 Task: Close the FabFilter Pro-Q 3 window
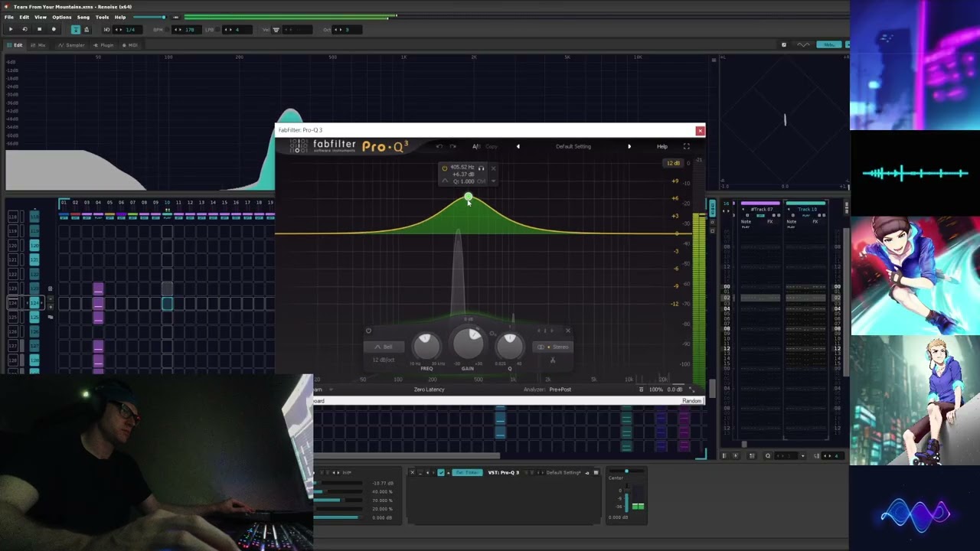pyautogui.click(x=700, y=131)
